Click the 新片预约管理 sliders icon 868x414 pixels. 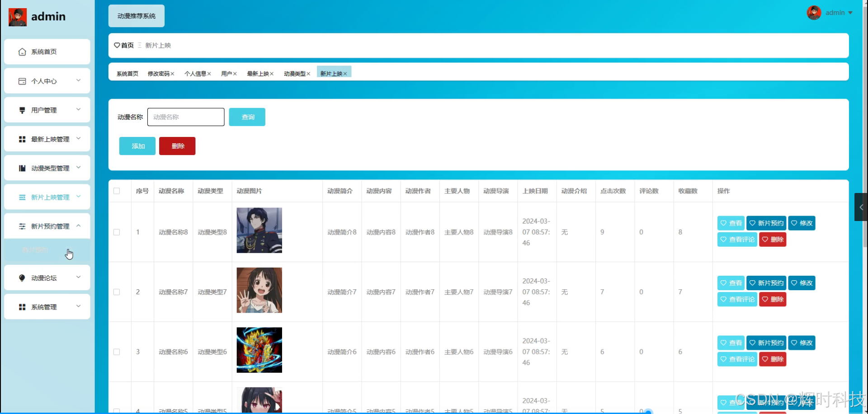(22, 226)
